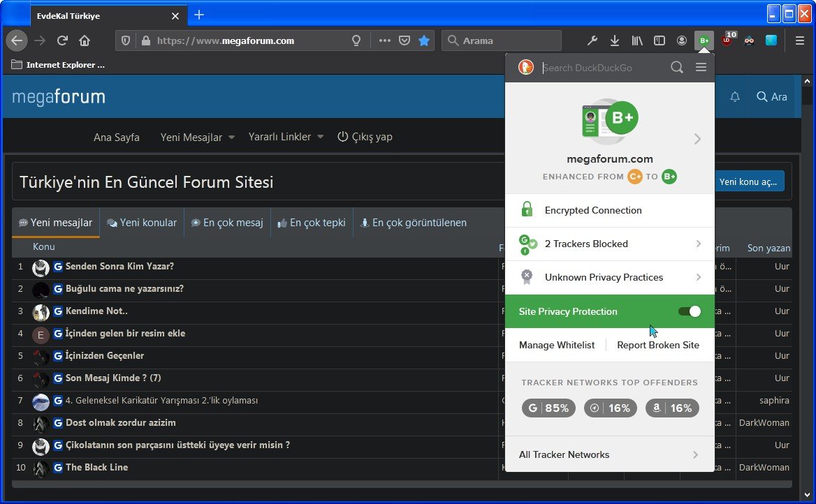Toggle Site Privacy Protection switch

pyautogui.click(x=690, y=311)
